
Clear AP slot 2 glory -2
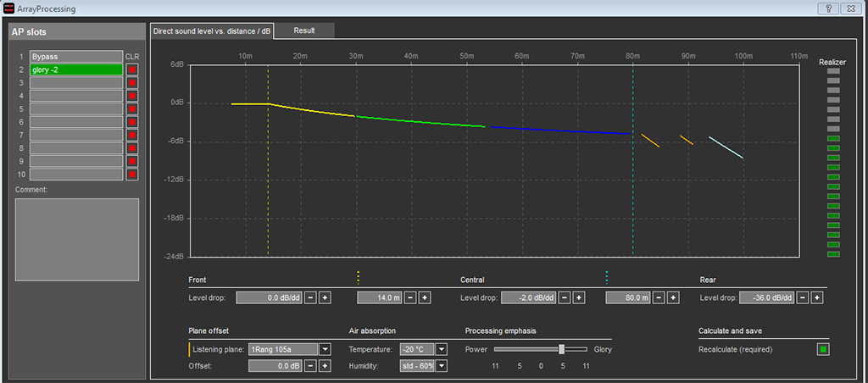click(131, 70)
